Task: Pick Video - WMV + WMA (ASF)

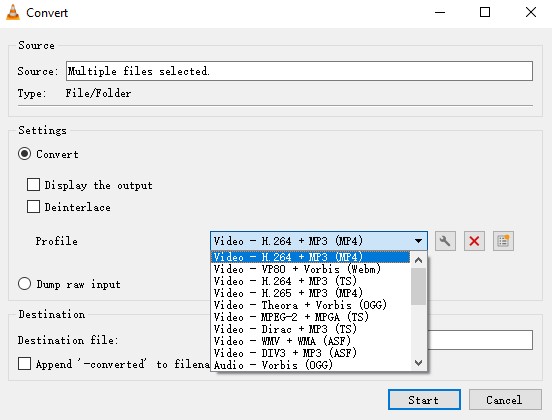Action: point(310,341)
